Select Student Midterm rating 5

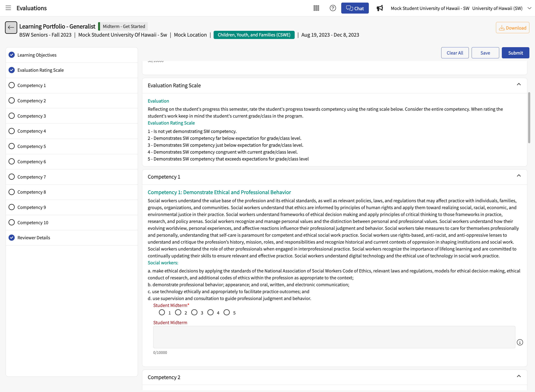point(227,312)
